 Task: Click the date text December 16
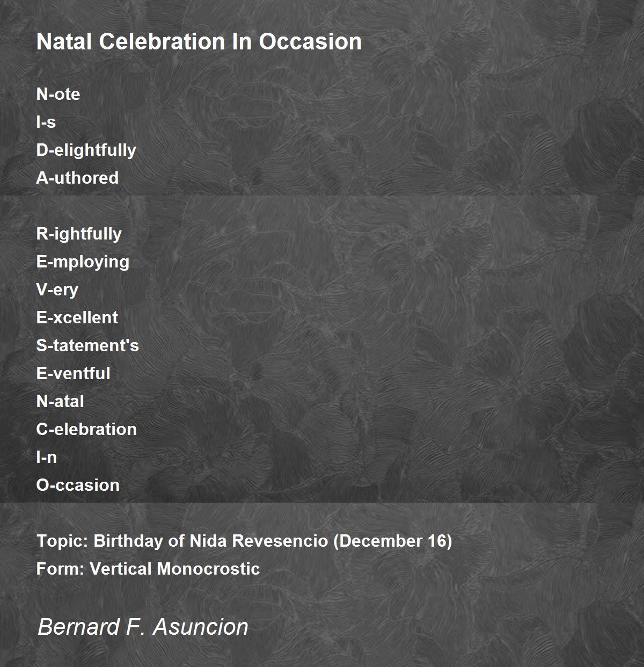[394, 541]
